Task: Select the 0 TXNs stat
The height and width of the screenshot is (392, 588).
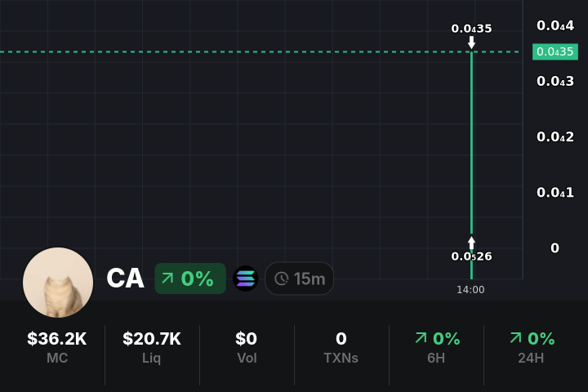Action: [x=341, y=346]
